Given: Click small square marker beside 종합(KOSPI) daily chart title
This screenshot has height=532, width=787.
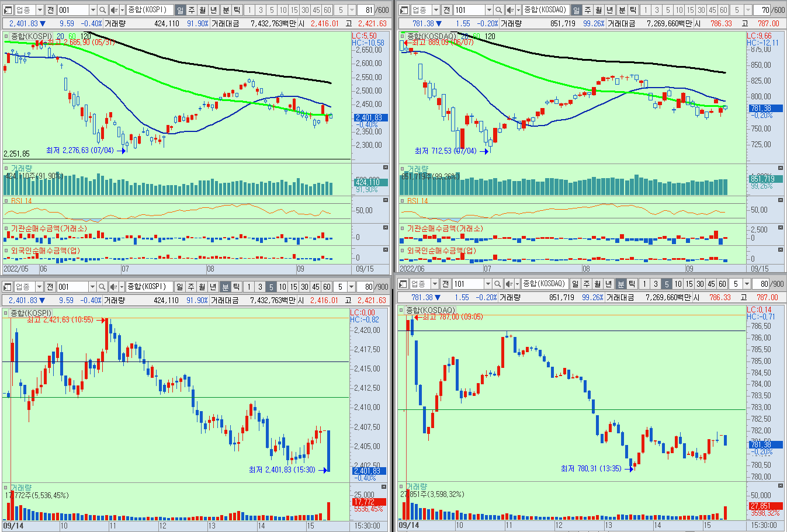Looking at the screenshot, I should pos(6,36).
